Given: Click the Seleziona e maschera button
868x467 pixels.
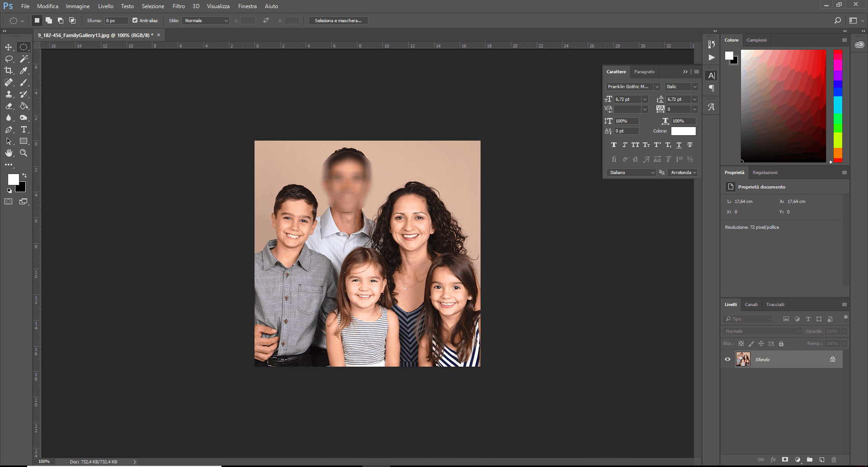Looking at the screenshot, I should (x=338, y=20).
